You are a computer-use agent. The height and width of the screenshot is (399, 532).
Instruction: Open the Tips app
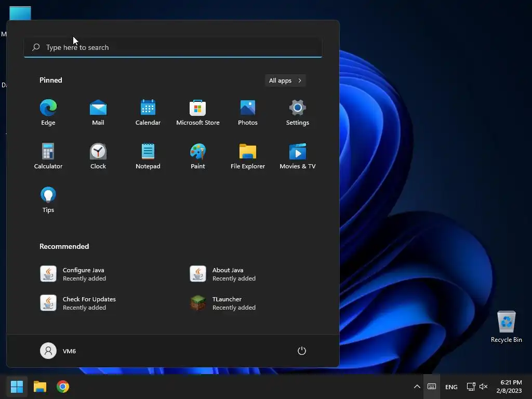[x=48, y=200]
